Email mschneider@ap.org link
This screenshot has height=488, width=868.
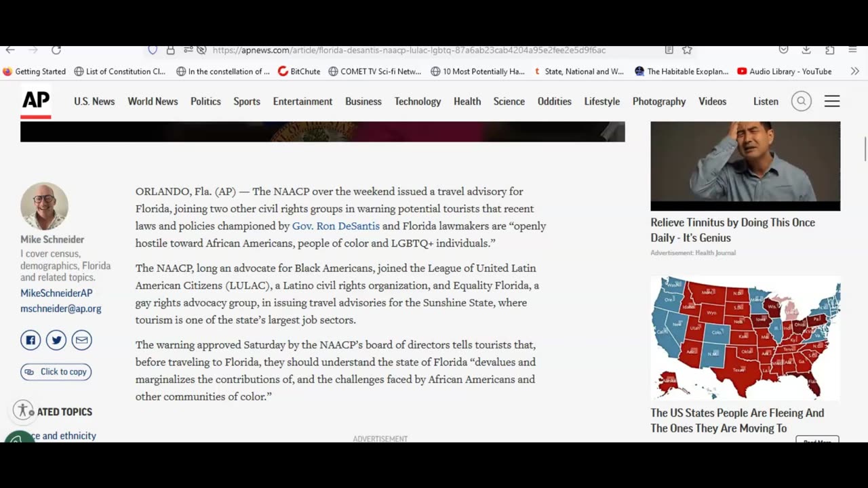coord(61,308)
